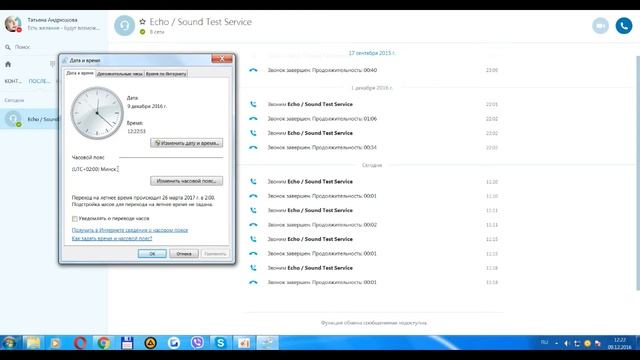Click the Skype conversation vertical scrollbar

638,173
